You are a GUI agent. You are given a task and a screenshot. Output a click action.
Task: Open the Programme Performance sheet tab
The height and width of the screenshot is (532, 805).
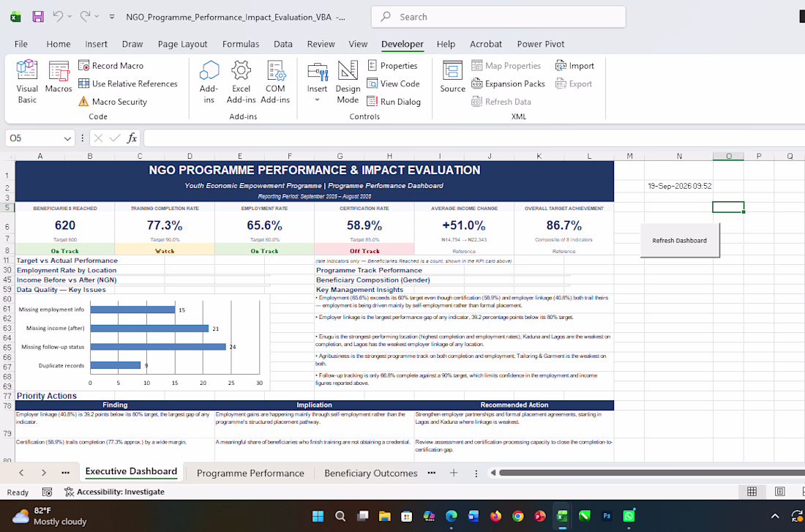click(250, 473)
